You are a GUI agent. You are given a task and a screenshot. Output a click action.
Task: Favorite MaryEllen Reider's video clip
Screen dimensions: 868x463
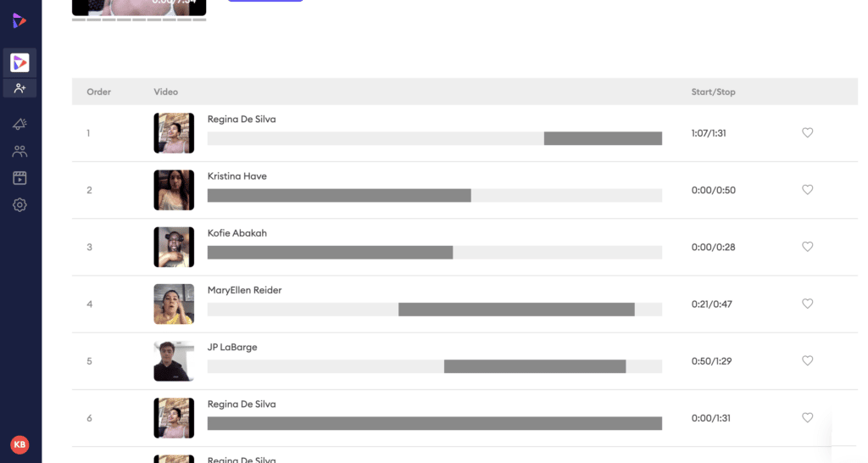click(x=808, y=304)
